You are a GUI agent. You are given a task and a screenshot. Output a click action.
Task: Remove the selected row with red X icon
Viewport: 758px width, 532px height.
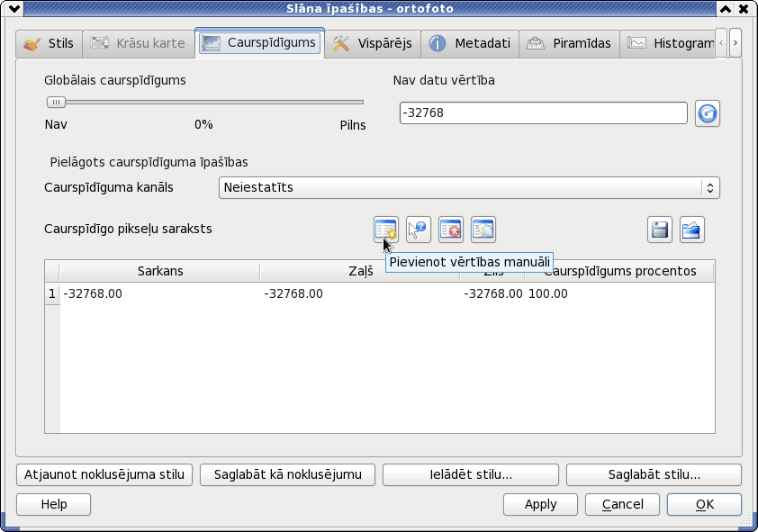450,230
